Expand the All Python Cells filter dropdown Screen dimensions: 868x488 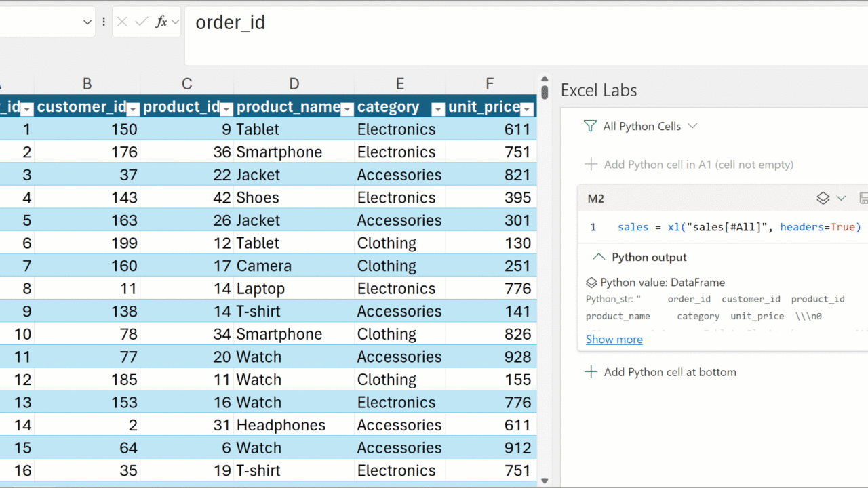(692, 126)
